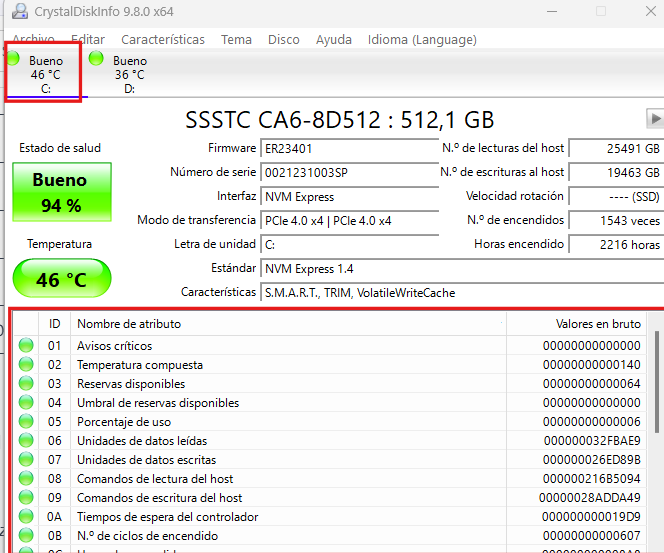The image size is (664, 553).
Task: Select the Unidades de datos leídas row
Action: [329, 441]
